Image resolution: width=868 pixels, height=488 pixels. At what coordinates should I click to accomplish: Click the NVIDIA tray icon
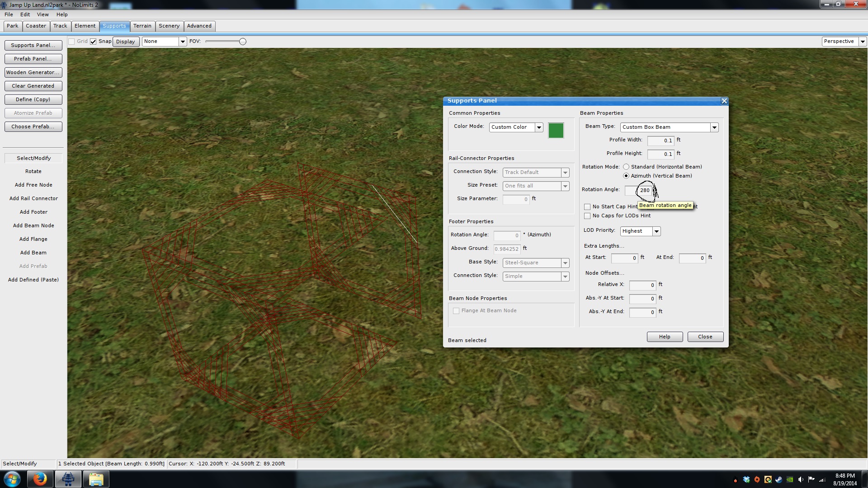pyautogui.click(x=790, y=479)
